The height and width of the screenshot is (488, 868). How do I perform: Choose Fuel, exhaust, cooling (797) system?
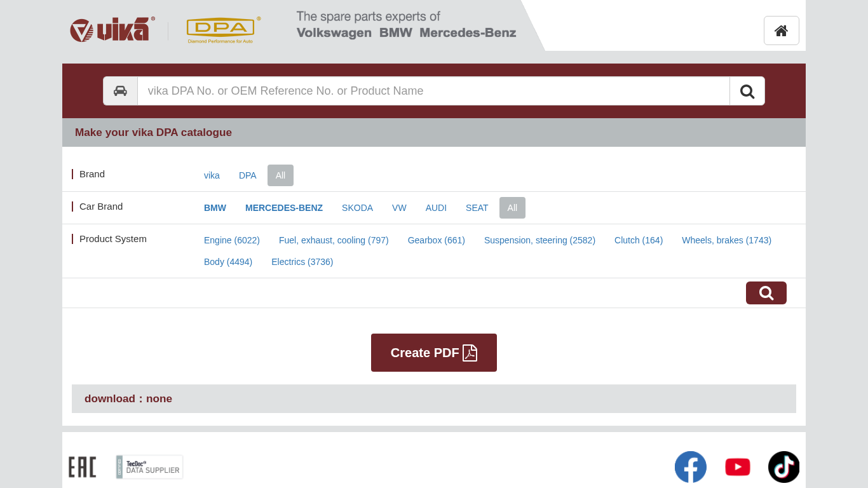tap(334, 240)
